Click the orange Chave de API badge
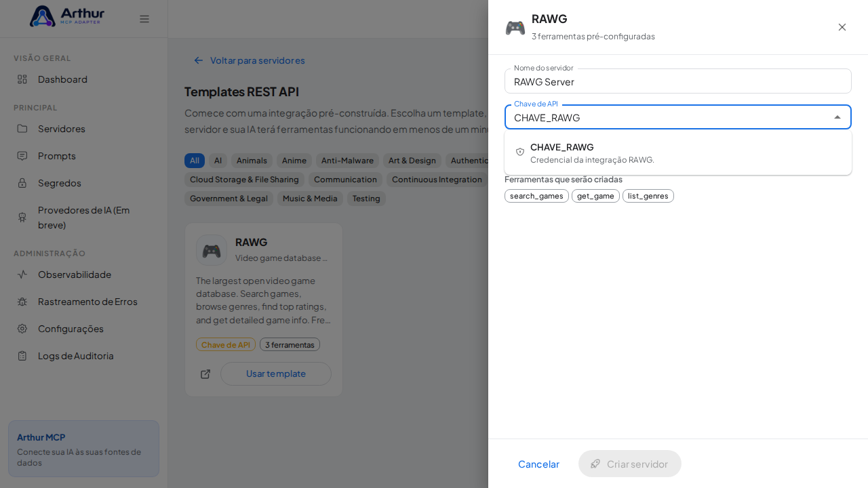 click(226, 344)
